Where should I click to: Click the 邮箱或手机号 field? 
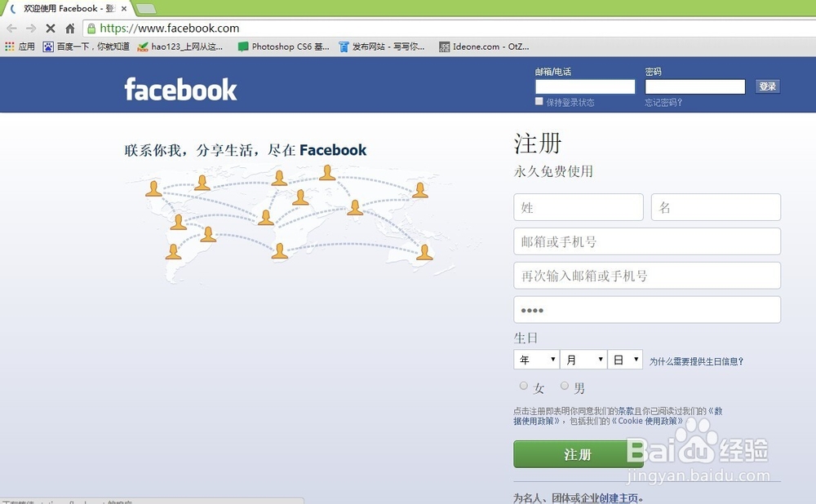(647, 241)
